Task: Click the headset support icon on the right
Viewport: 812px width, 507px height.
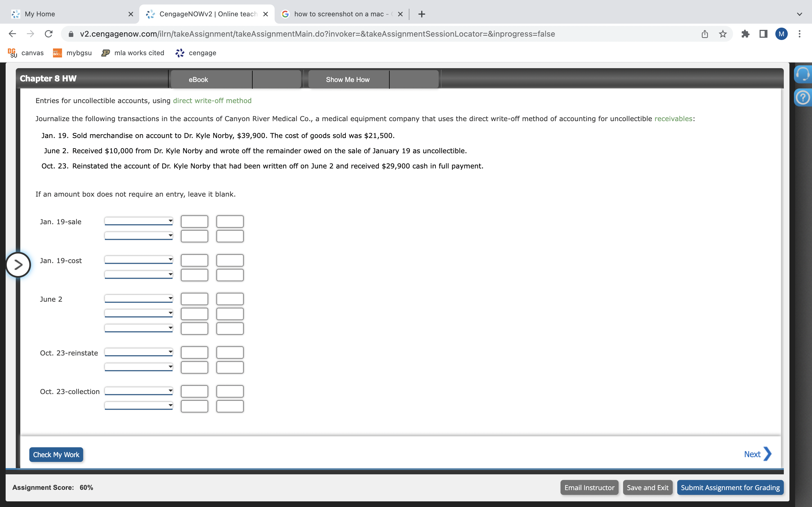Action: [x=804, y=74]
